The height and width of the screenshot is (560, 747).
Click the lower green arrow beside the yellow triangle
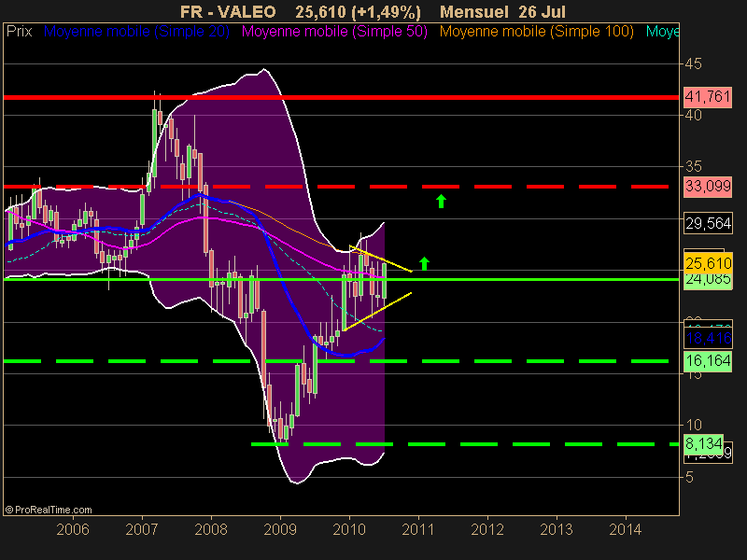point(424,263)
